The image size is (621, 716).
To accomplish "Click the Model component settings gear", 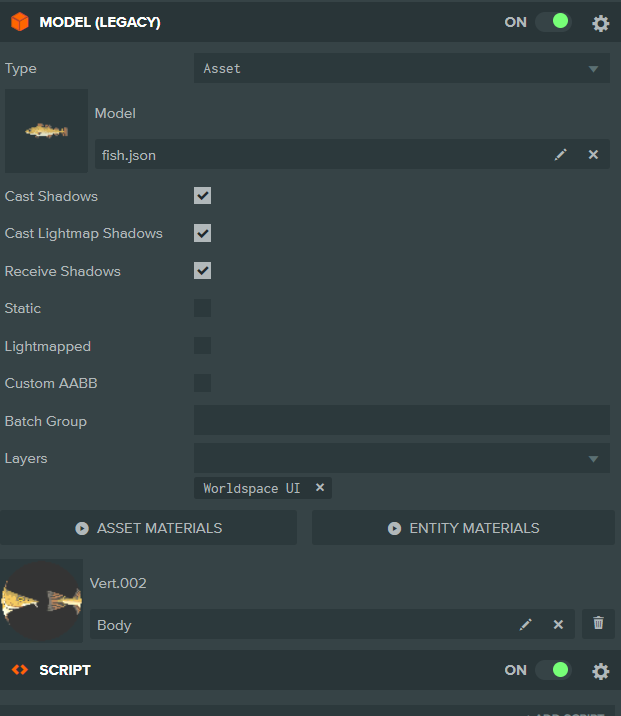I will 600,23.
